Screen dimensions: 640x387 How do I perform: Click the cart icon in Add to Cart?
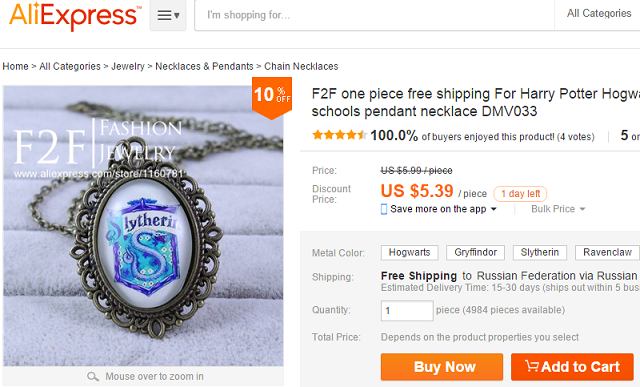click(x=532, y=366)
